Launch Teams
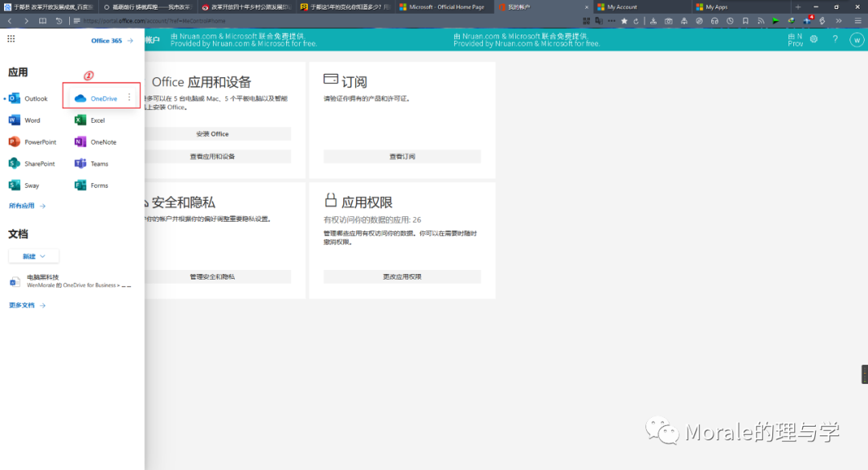 pos(92,164)
